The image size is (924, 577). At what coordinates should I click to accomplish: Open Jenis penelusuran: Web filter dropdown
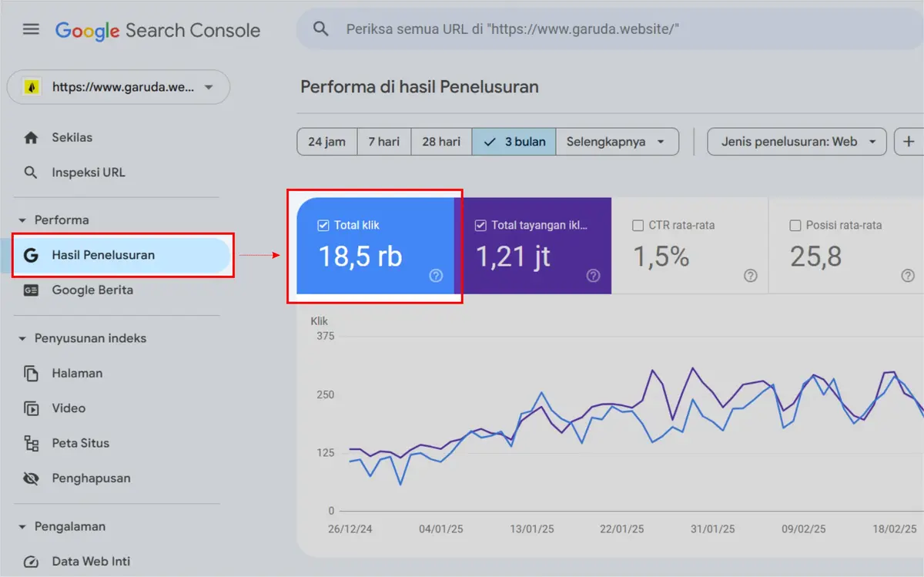(x=797, y=142)
